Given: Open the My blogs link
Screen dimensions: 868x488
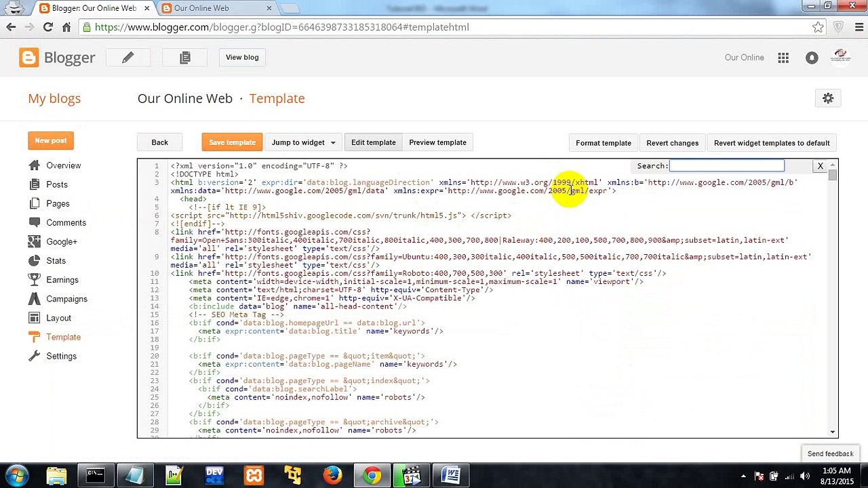Looking at the screenshot, I should tap(54, 98).
